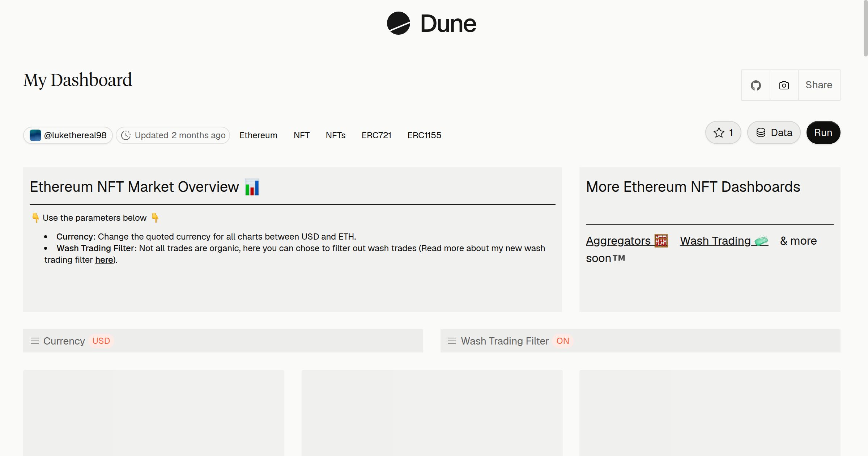Image resolution: width=868 pixels, height=456 pixels.
Task: Click the 'Updated 2 months ago' label
Action: [180, 135]
